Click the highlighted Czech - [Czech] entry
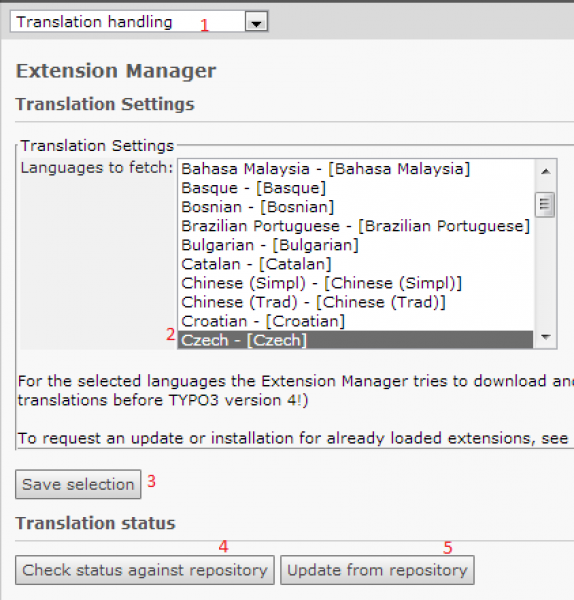574x600 pixels. 355,340
